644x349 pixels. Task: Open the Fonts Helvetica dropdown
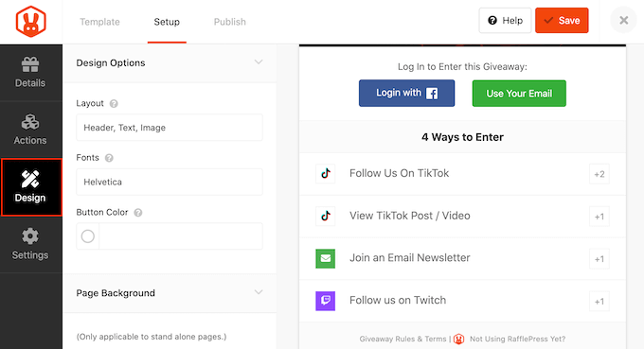click(170, 183)
